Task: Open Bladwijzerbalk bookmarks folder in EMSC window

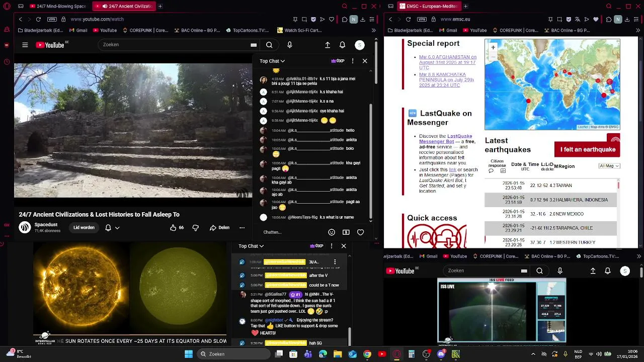Action: pos(409,30)
